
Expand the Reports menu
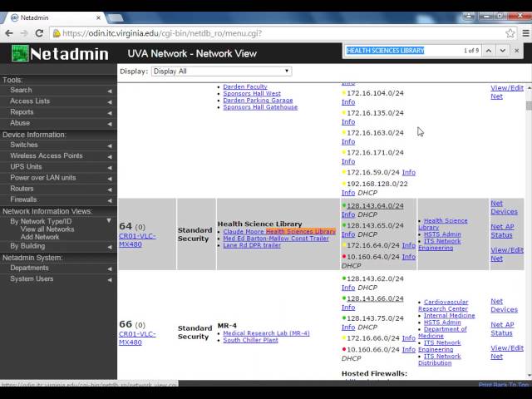pyautogui.click(x=58, y=112)
